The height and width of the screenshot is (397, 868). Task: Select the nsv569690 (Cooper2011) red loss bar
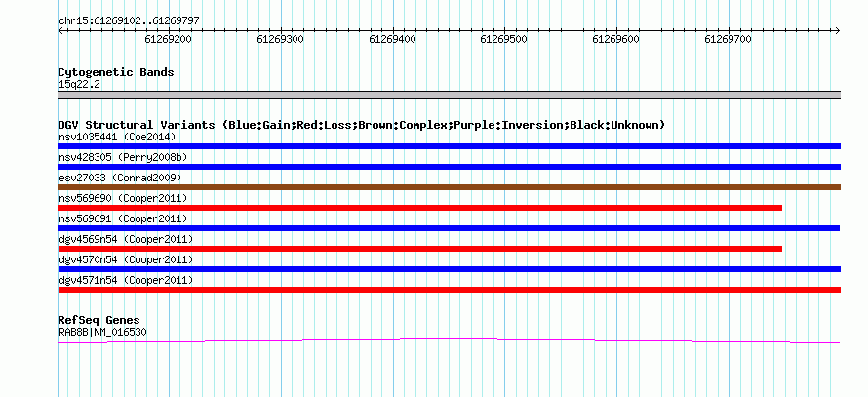click(x=419, y=208)
